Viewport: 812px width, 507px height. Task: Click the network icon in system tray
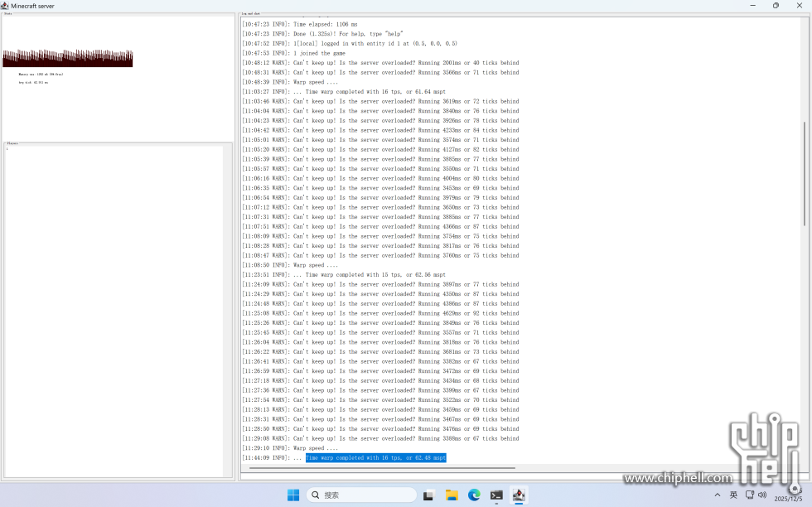(x=749, y=495)
